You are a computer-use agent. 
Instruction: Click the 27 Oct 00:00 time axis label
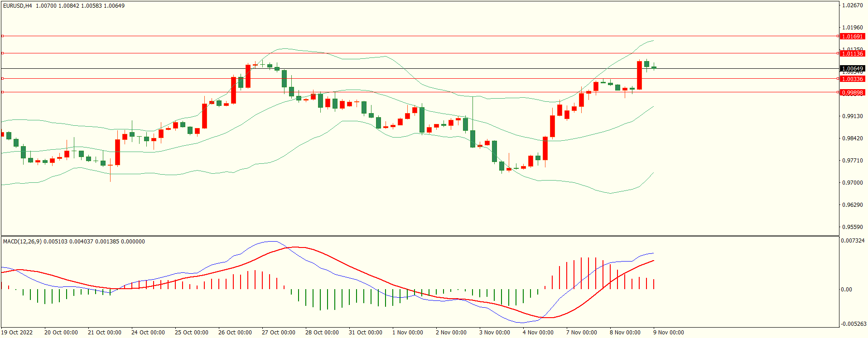click(278, 333)
